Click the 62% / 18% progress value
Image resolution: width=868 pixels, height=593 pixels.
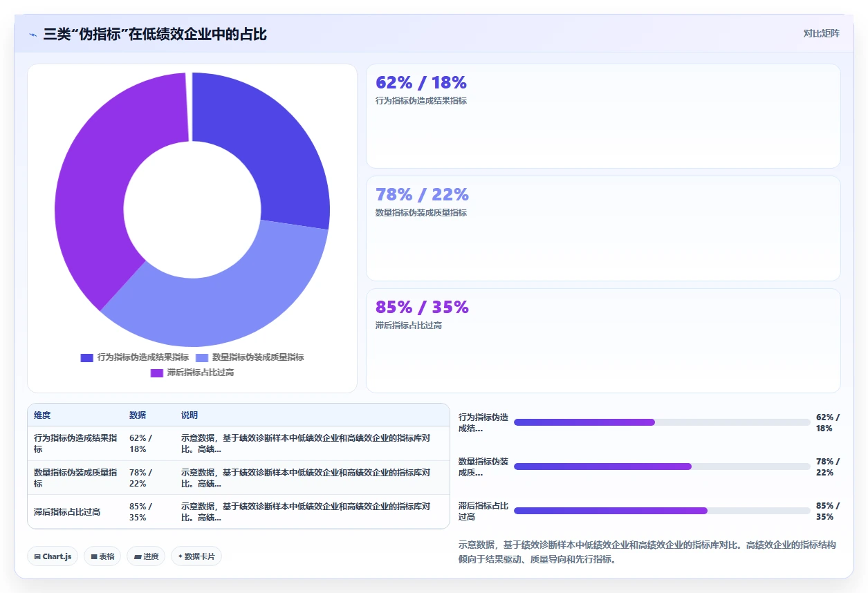click(x=828, y=423)
